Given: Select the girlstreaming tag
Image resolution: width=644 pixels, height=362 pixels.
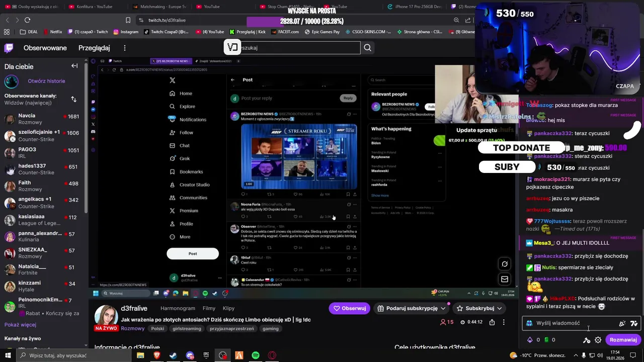Looking at the screenshot, I should pos(187,329).
